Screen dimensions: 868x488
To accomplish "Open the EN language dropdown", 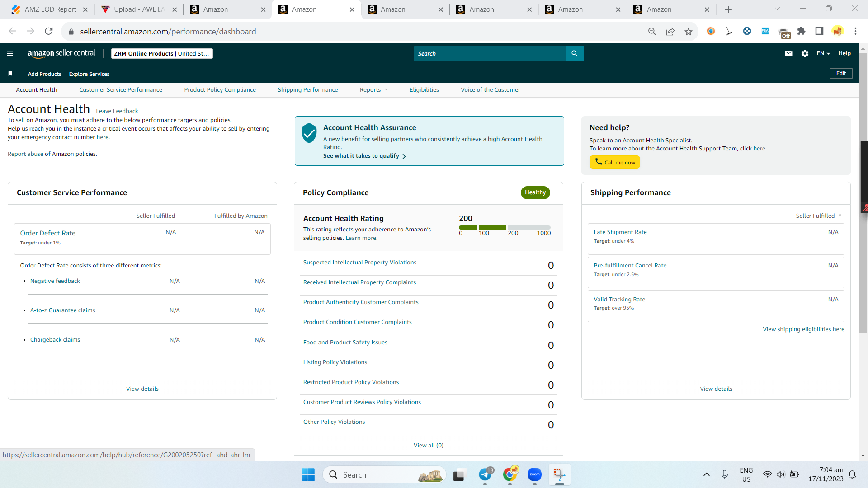I will (x=823, y=53).
